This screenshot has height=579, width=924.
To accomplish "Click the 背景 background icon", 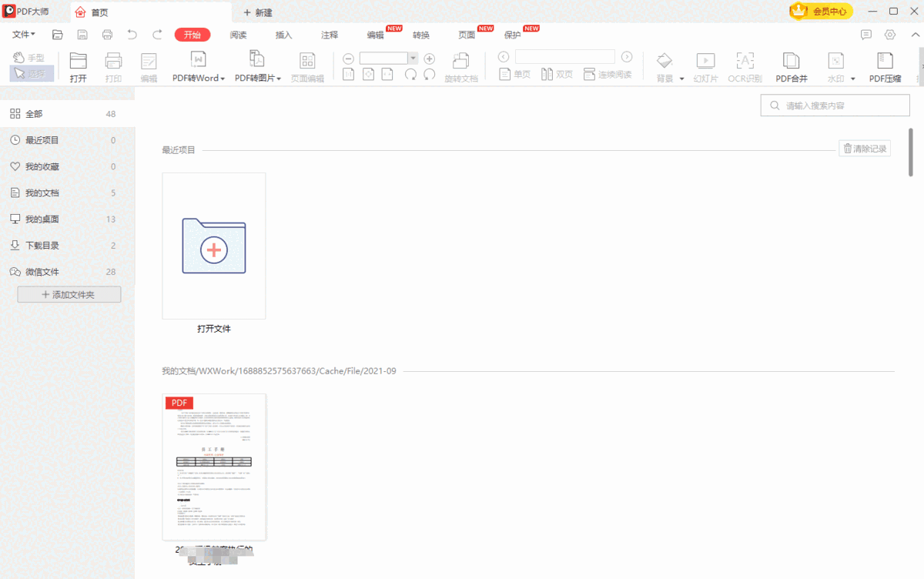I will 665,61.
